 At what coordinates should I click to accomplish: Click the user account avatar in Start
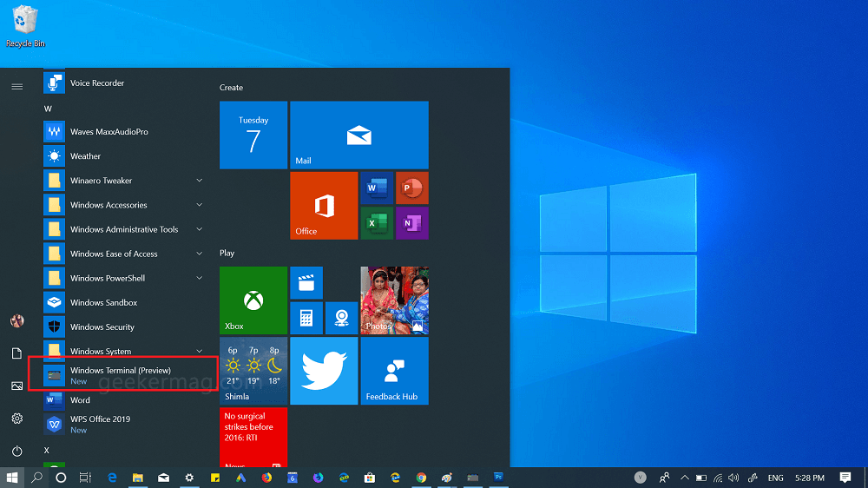pyautogui.click(x=17, y=320)
